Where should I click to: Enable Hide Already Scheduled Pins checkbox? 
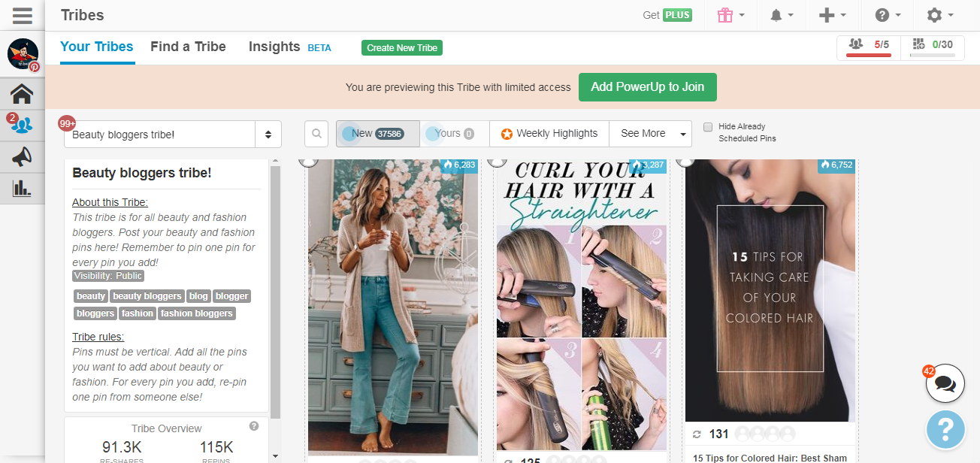(707, 127)
